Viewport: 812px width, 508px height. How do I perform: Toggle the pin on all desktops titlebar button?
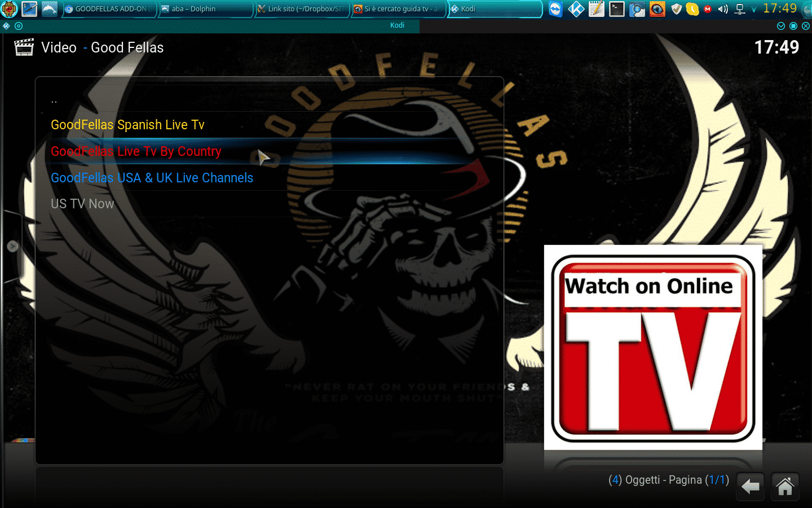point(19,26)
